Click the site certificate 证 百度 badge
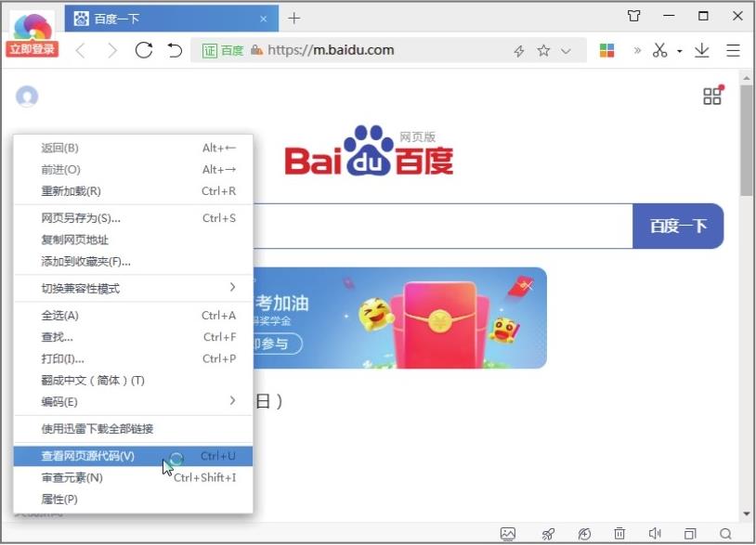The height and width of the screenshot is (545, 756). 222,50
